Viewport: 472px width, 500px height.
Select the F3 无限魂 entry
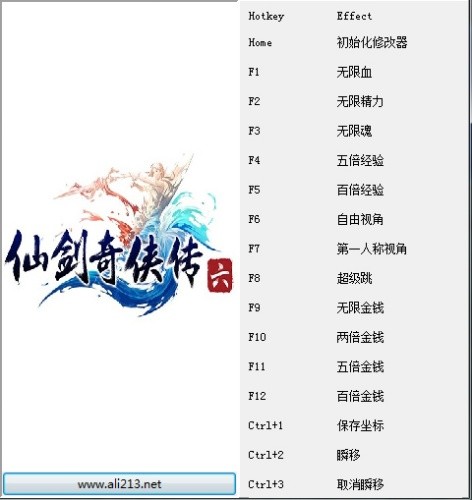(x=354, y=131)
